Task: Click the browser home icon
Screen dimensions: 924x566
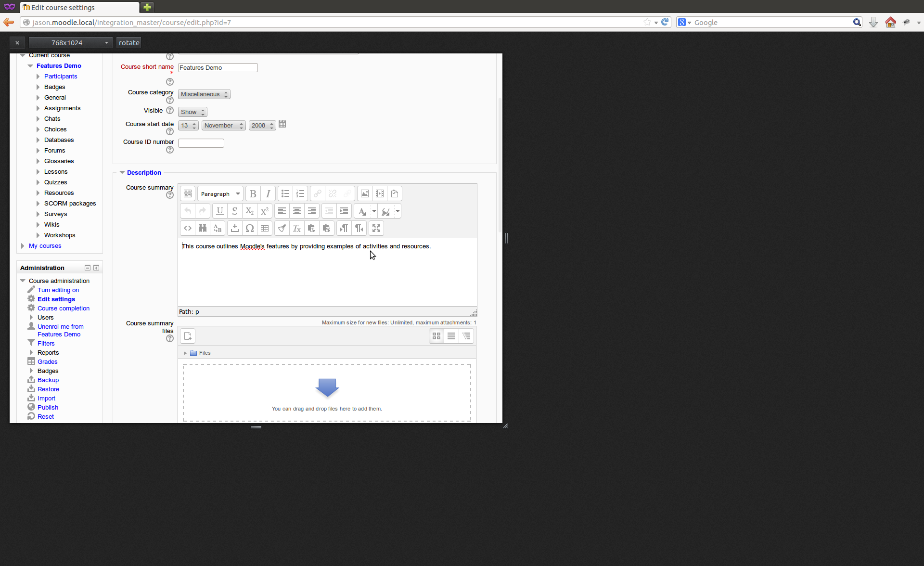Action: [x=891, y=22]
